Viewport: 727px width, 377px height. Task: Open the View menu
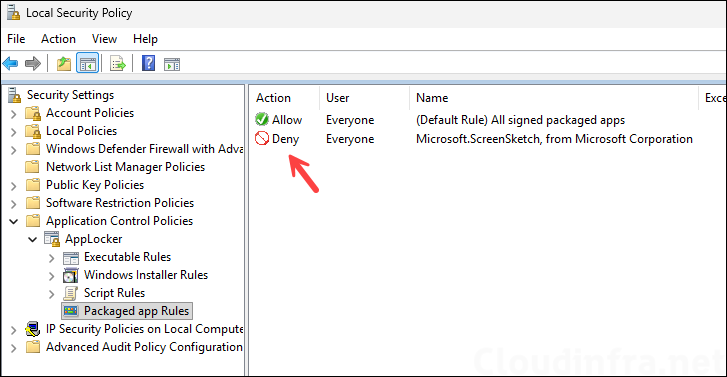point(104,39)
